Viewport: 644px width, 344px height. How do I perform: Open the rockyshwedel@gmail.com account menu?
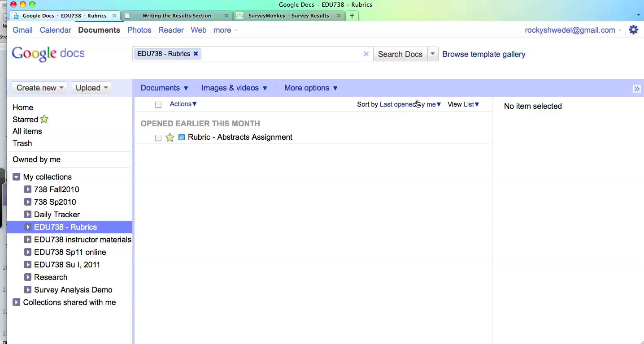point(573,30)
